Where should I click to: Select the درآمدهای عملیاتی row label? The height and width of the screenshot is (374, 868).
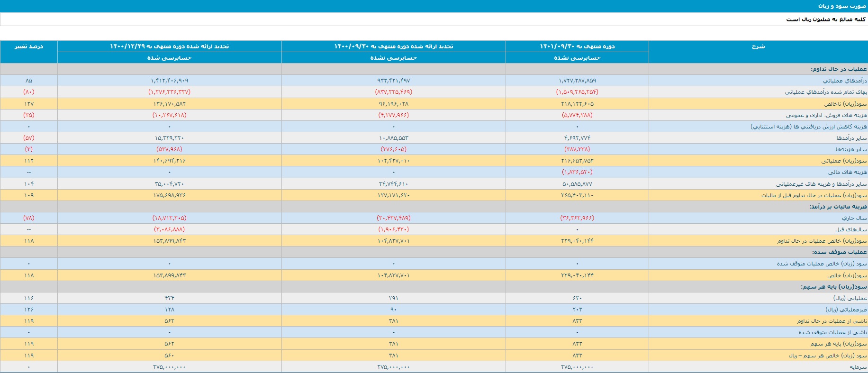pos(845,81)
